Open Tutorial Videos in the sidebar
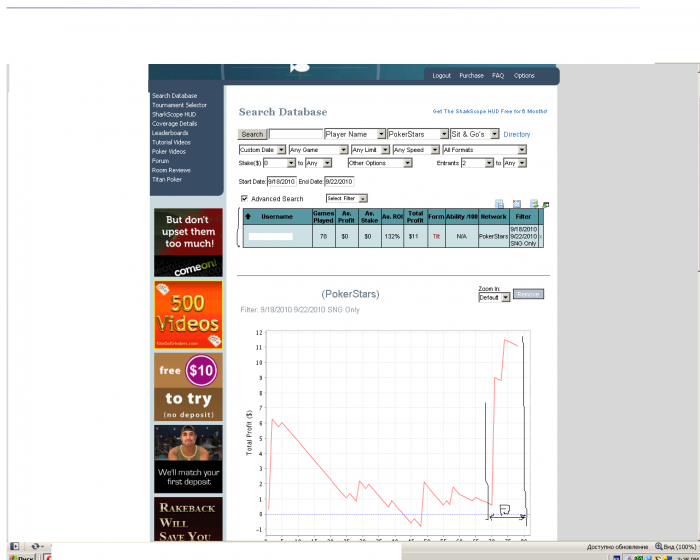700x560 pixels. point(171,142)
